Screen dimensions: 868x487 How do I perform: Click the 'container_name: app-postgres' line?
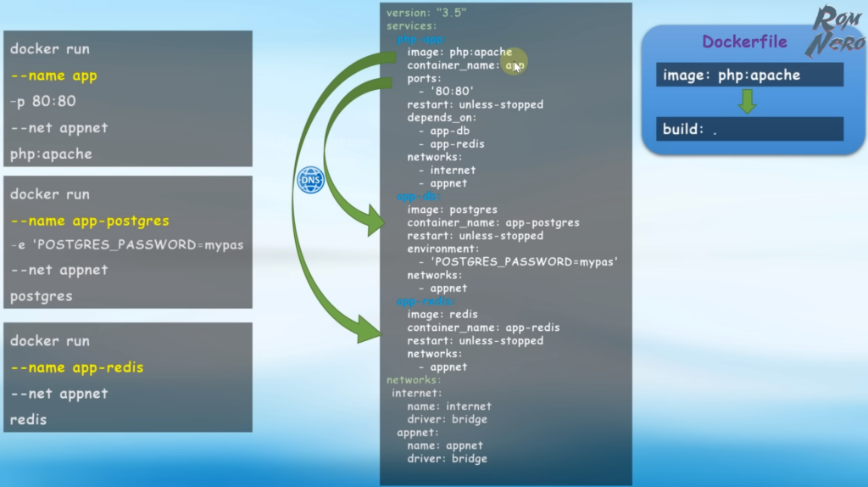click(x=493, y=223)
